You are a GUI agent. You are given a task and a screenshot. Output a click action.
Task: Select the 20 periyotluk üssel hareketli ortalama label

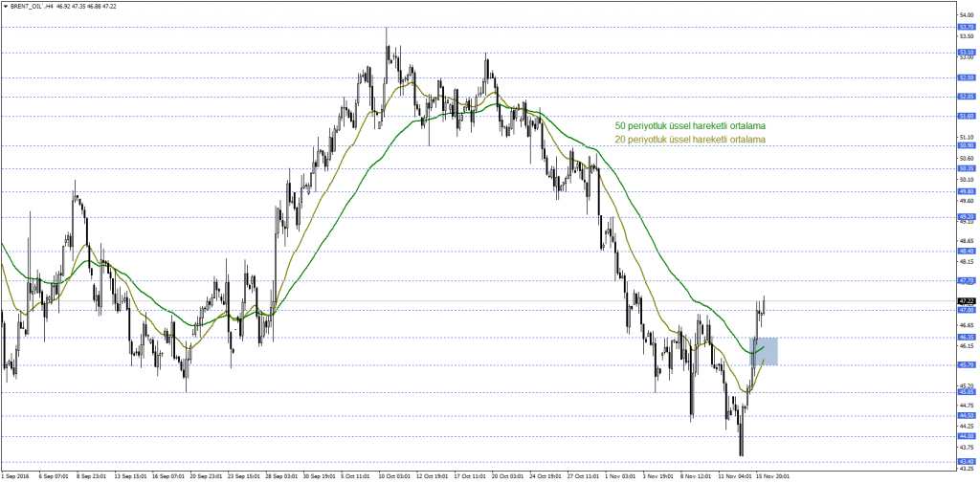pyautogui.click(x=690, y=139)
